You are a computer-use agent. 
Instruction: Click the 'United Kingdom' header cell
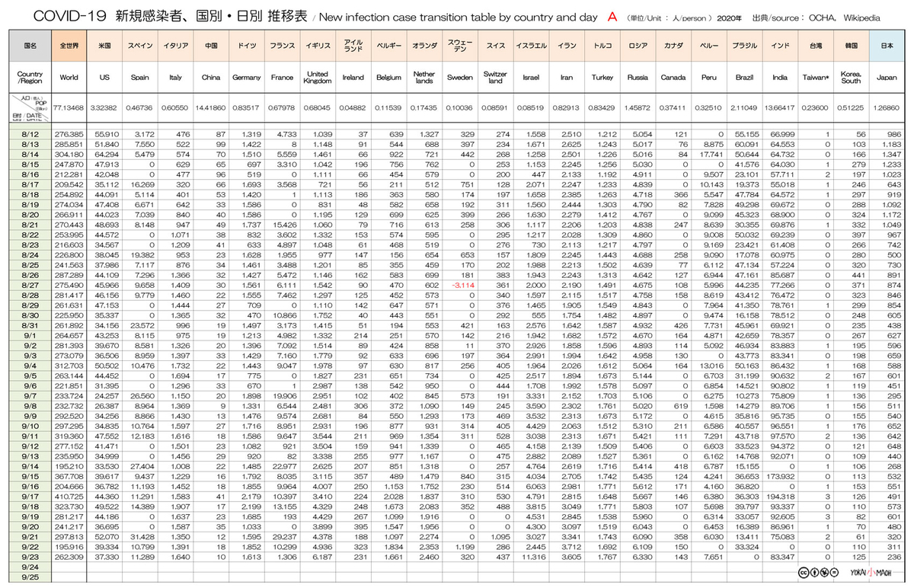coord(317,78)
